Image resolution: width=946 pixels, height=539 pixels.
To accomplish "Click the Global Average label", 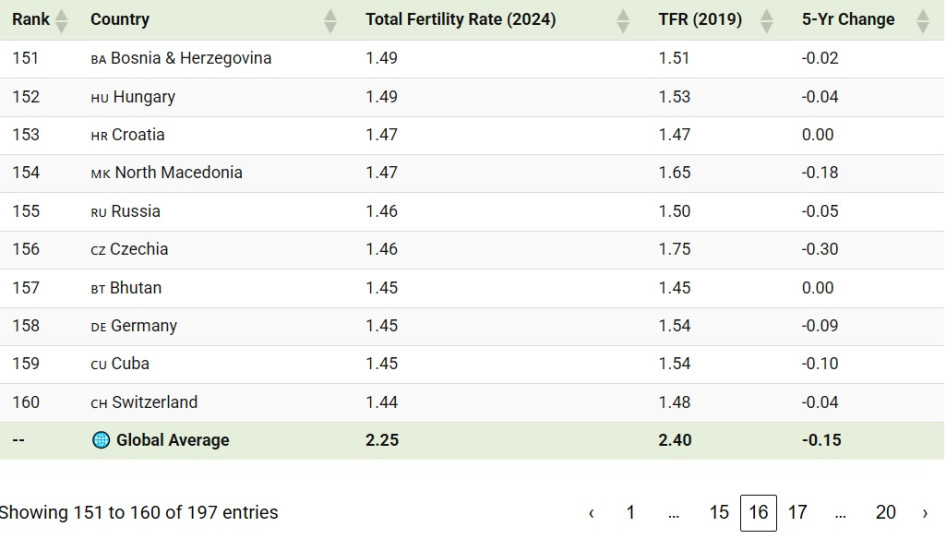I will (172, 441).
